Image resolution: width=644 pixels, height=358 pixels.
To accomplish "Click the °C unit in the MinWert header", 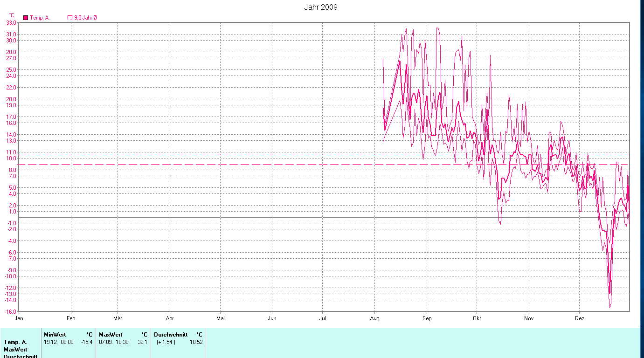I will 90,335.
